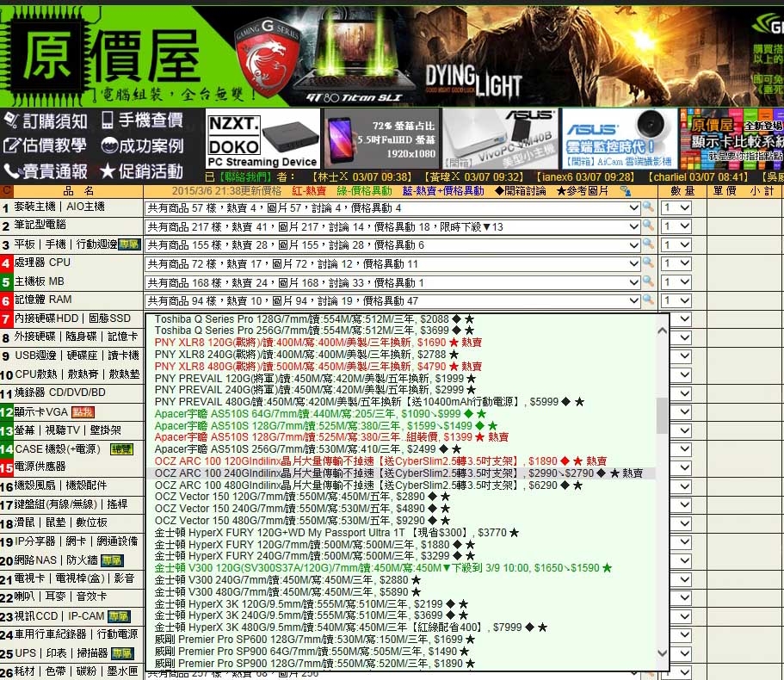This screenshot has width=784, height=680.
Task: Select category 7 內接硬碟HDD 固態SSD
Action: (71, 318)
